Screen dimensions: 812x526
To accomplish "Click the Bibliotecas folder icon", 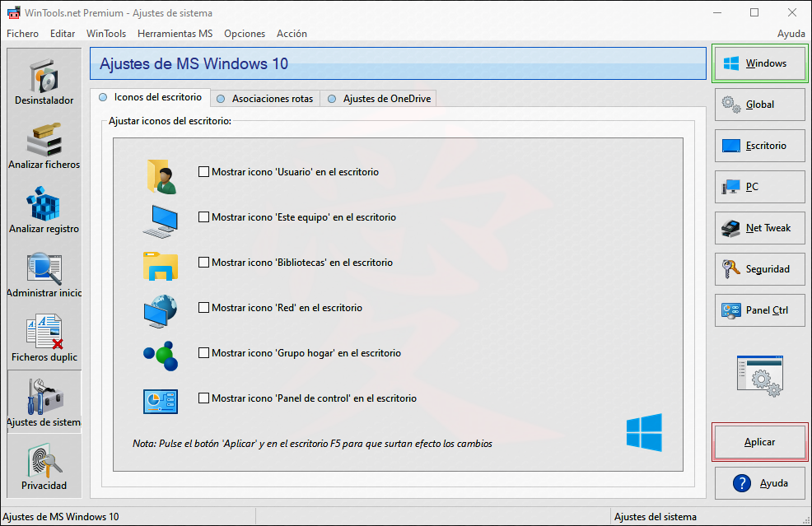I will click(161, 266).
